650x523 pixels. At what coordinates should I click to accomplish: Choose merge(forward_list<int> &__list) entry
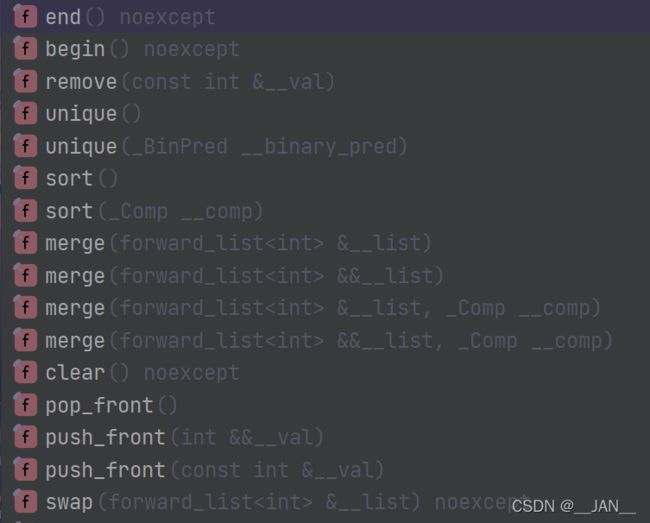(325, 243)
